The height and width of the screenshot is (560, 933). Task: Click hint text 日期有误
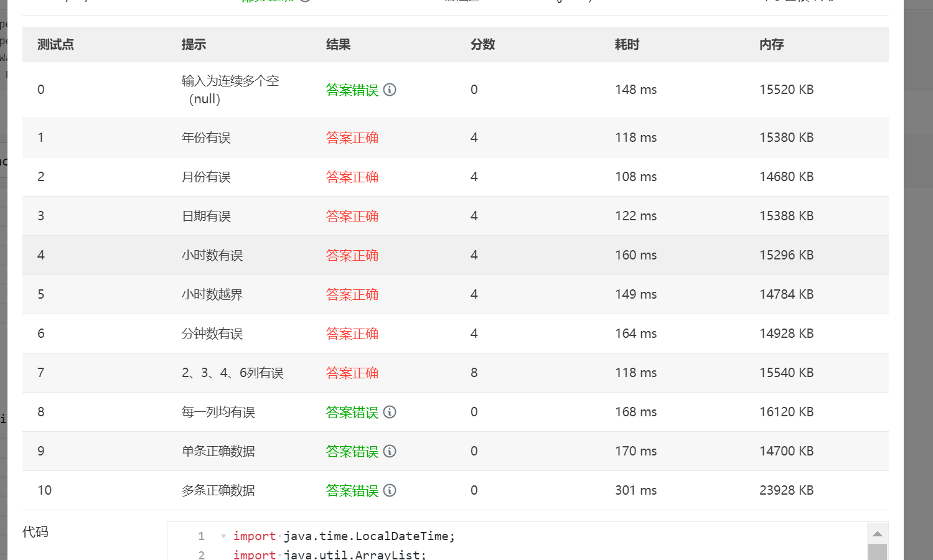(x=206, y=216)
